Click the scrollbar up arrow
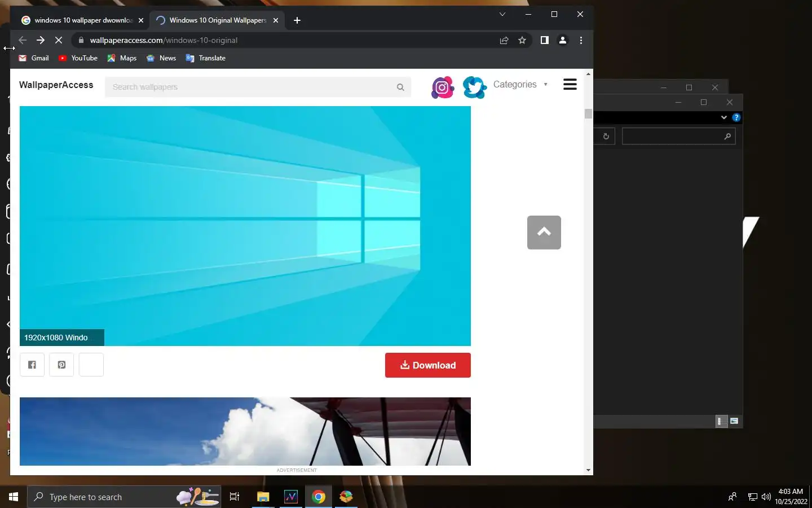 click(588, 74)
